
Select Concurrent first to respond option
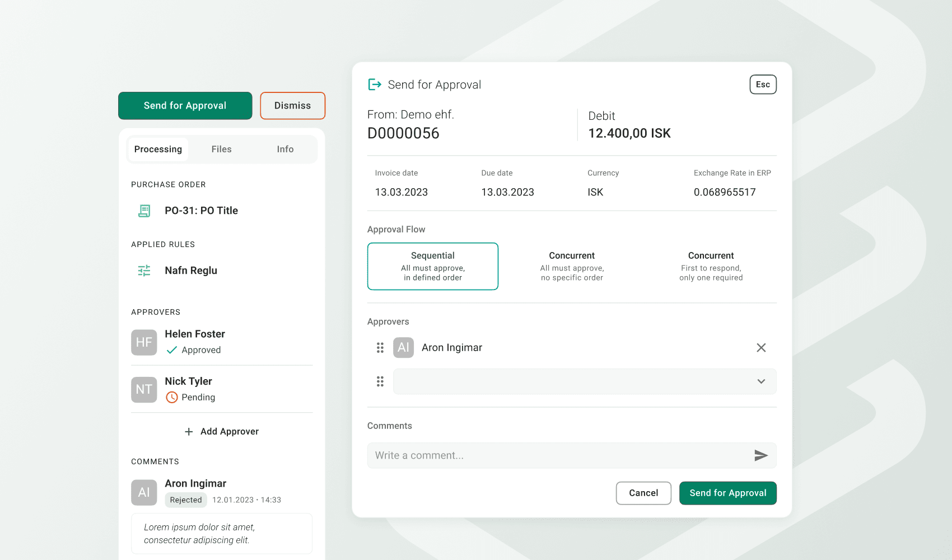click(x=711, y=266)
